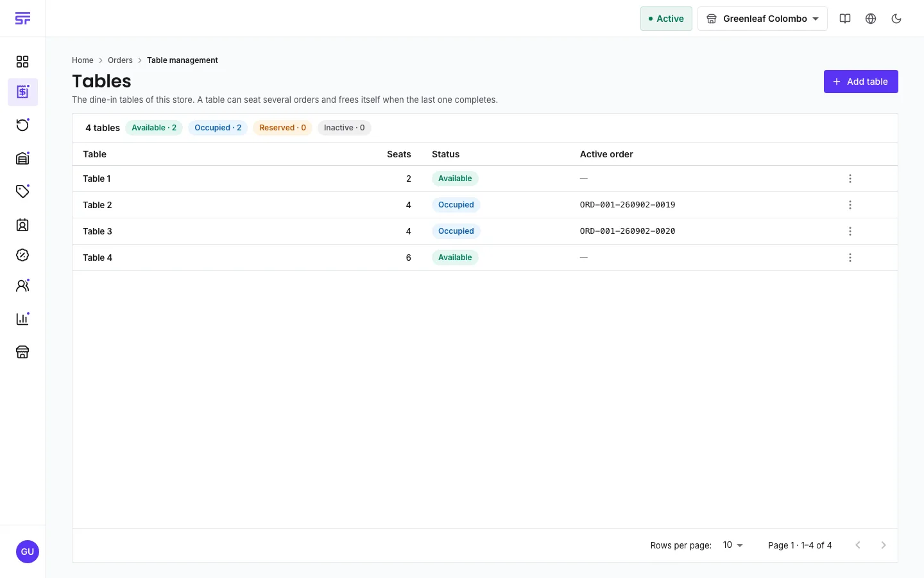Viewport: 924px width, 578px height.
Task: Open the actions menu for Table 2
Action: [850, 205]
